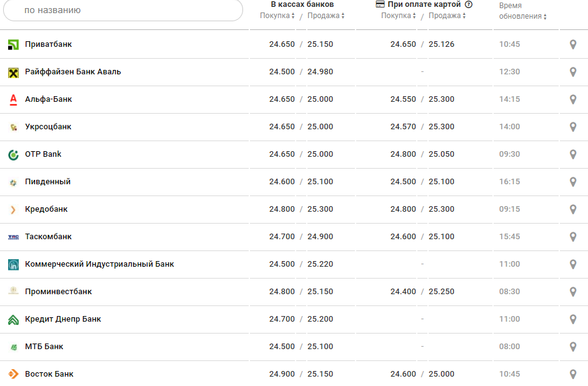Show Восток Банк branches via map pin

[x=573, y=374]
